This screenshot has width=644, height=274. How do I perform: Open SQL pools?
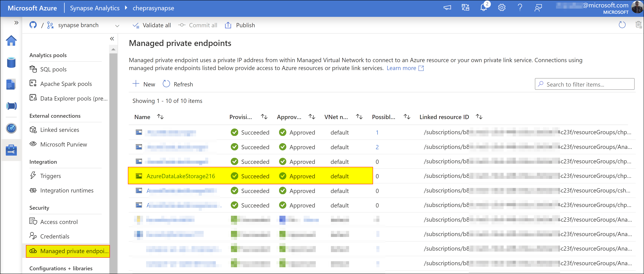(48, 69)
